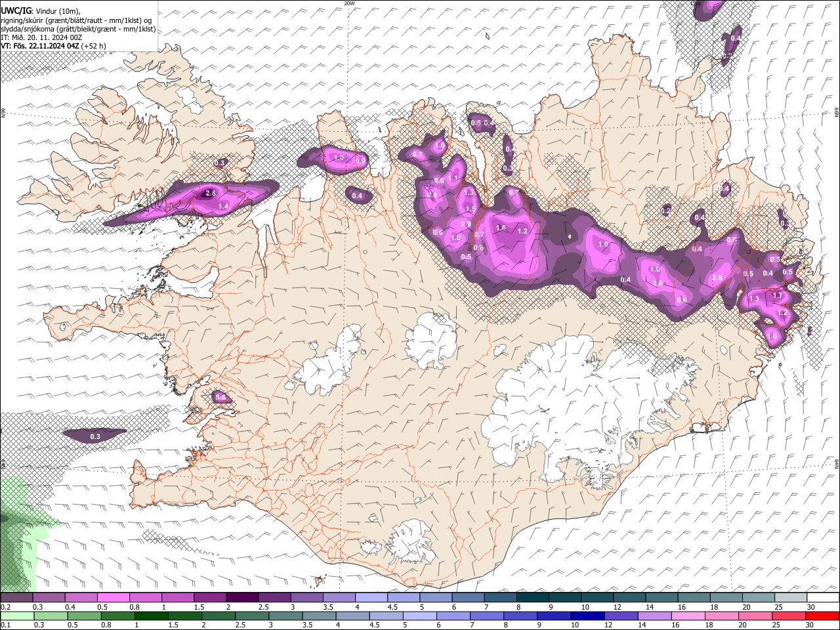This screenshot has width=840, height=630.
Task: Click the VT: Fös. 22.11.2024 04Z (+52 h) line
Action: [x=53, y=46]
